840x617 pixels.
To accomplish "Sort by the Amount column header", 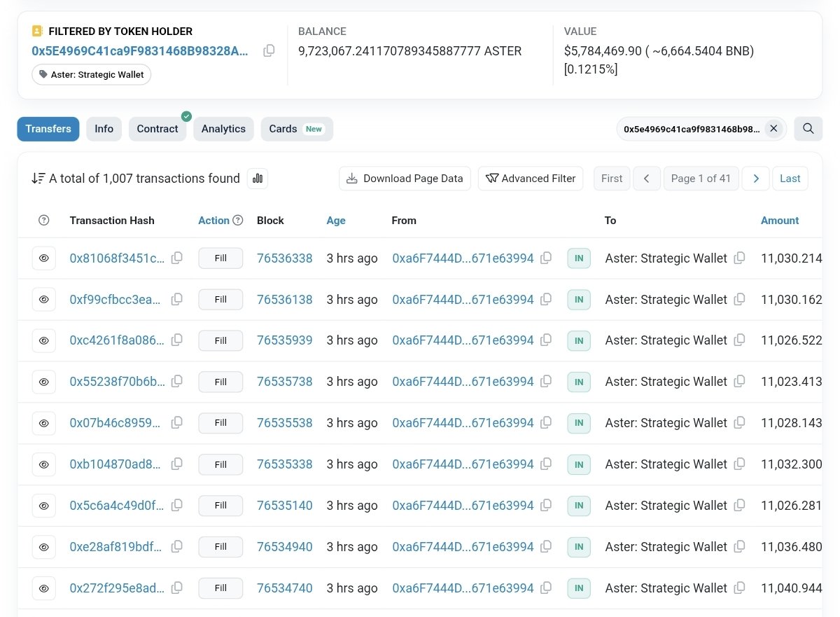I will tap(780, 221).
